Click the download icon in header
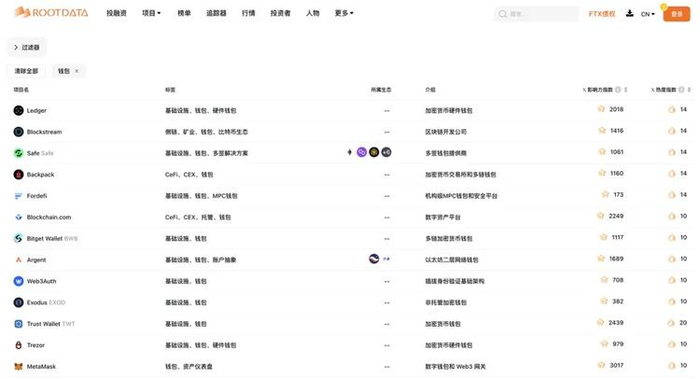The width and height of the screenshot is (700, 379). click(629, 13)
